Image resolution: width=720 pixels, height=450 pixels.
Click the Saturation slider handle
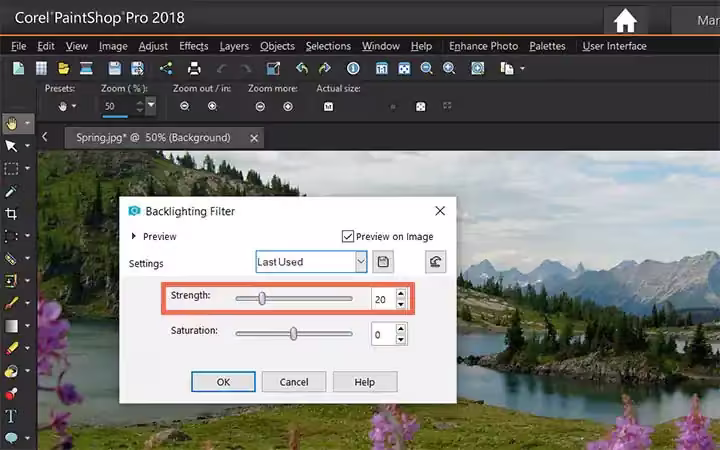293,334
